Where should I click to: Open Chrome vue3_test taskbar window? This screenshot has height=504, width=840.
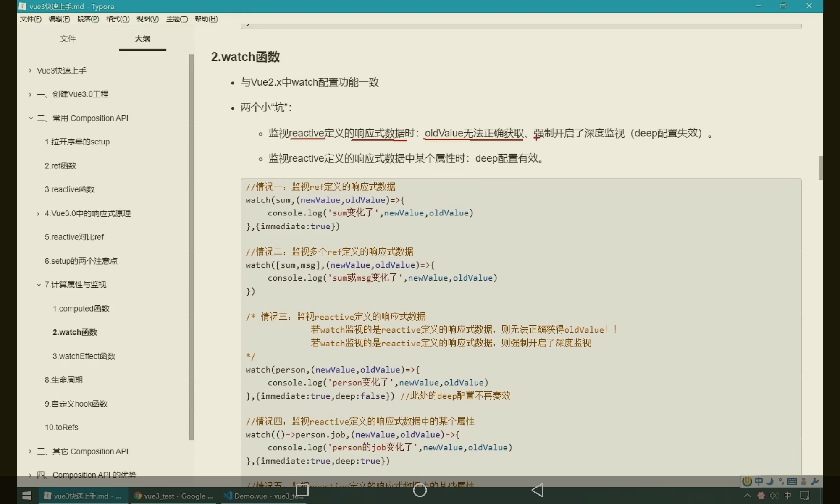[173, 496]
